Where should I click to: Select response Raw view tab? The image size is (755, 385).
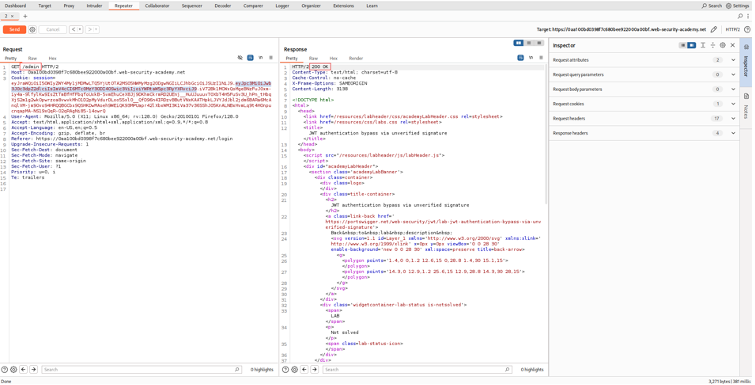(x=313, y=58)
